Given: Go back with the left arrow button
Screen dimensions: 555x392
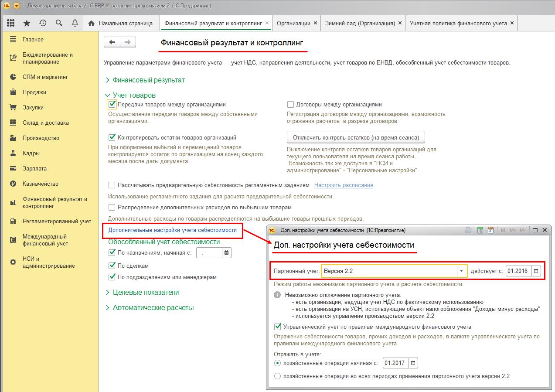Looking at the screenshot, I should (x=112, y=42).
